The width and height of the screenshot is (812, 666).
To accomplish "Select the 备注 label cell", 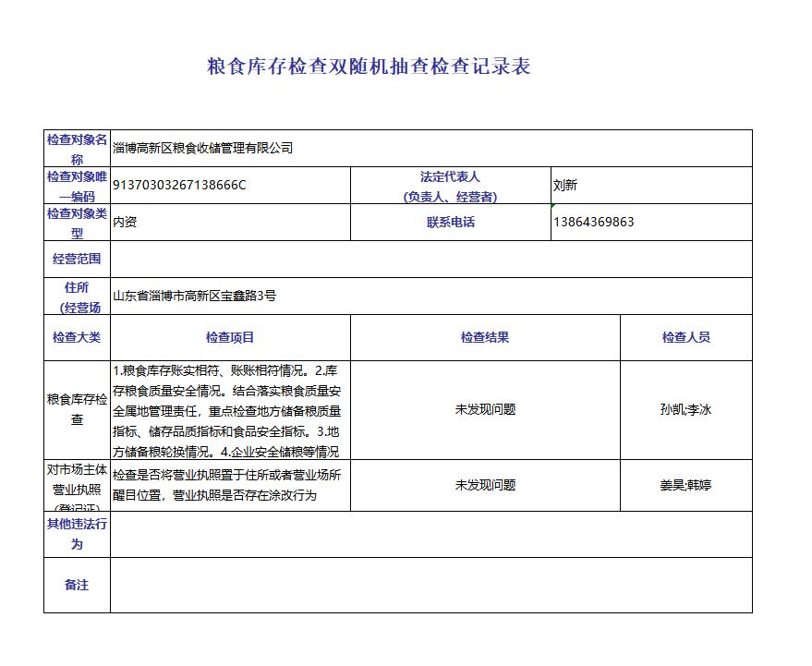I will point(77,585).
